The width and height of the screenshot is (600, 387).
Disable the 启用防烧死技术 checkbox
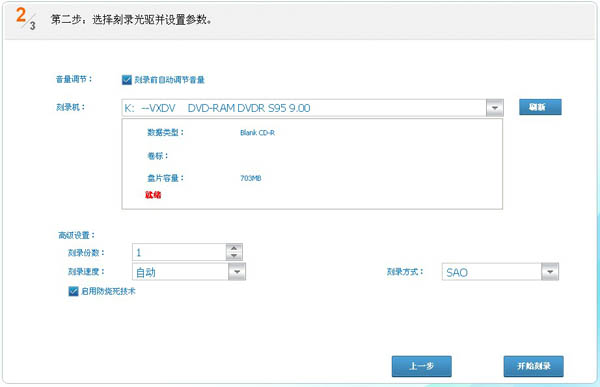click(73, 291)
